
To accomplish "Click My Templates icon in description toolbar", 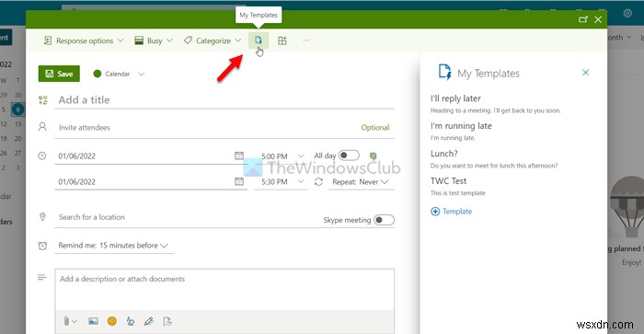I will tap(167, 321).
